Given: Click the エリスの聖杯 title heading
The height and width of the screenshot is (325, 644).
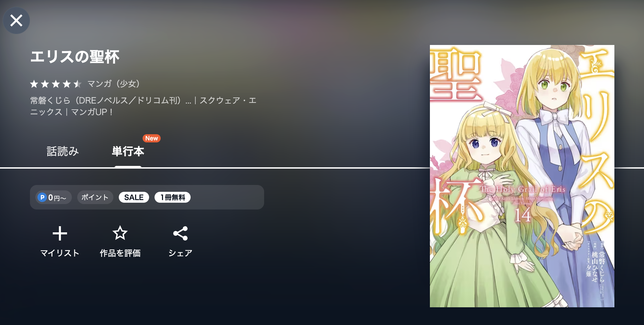Looking at the screenshot, I should tap(75, 57).
